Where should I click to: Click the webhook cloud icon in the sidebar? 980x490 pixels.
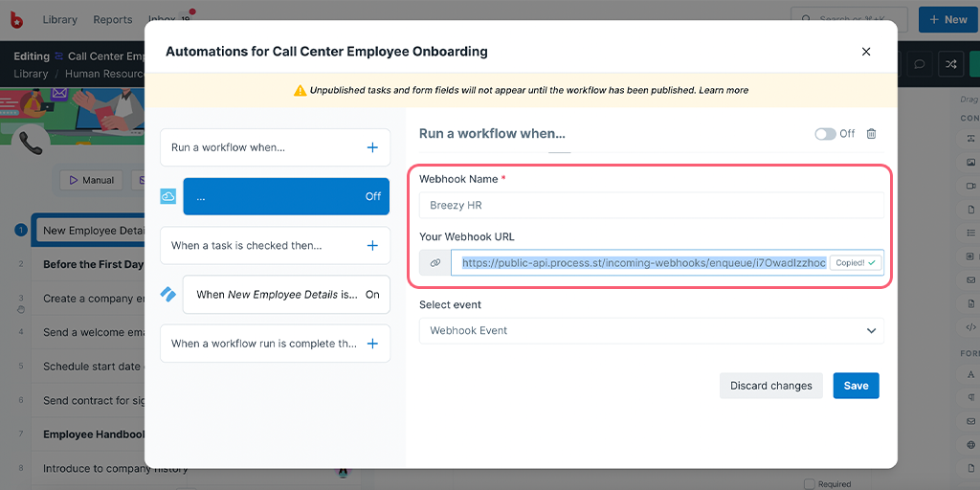(x=168, y=196)
